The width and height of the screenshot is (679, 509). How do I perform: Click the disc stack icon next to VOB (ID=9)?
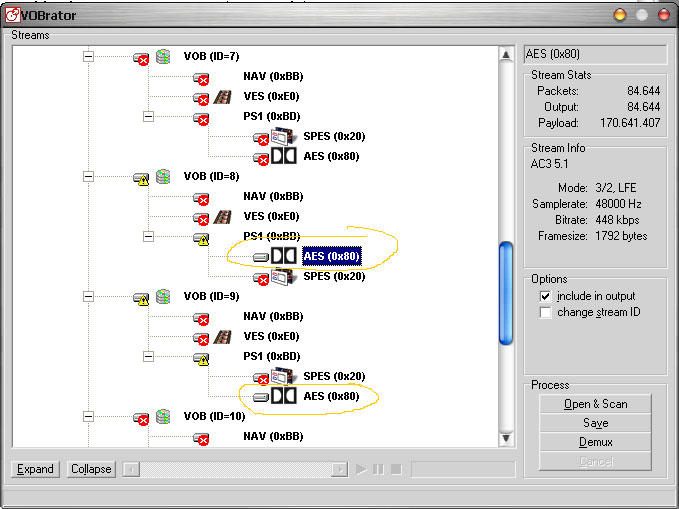coord(163,296)
